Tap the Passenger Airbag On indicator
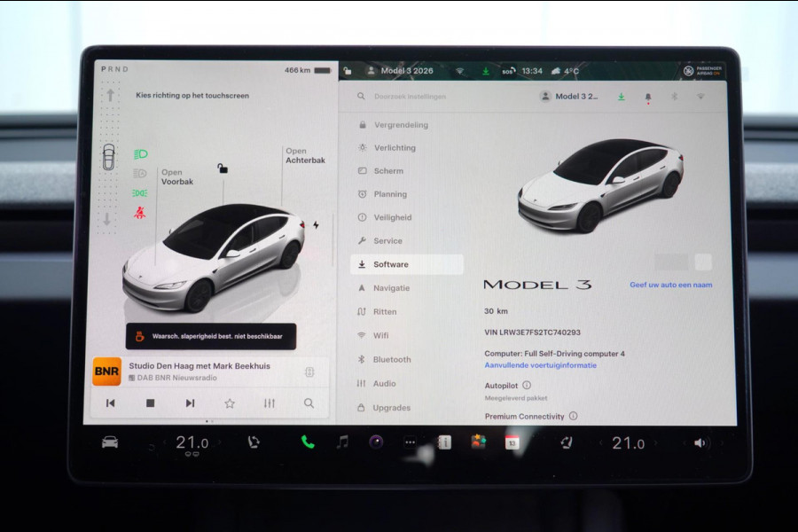798x532 pixels. click(700, 71)
